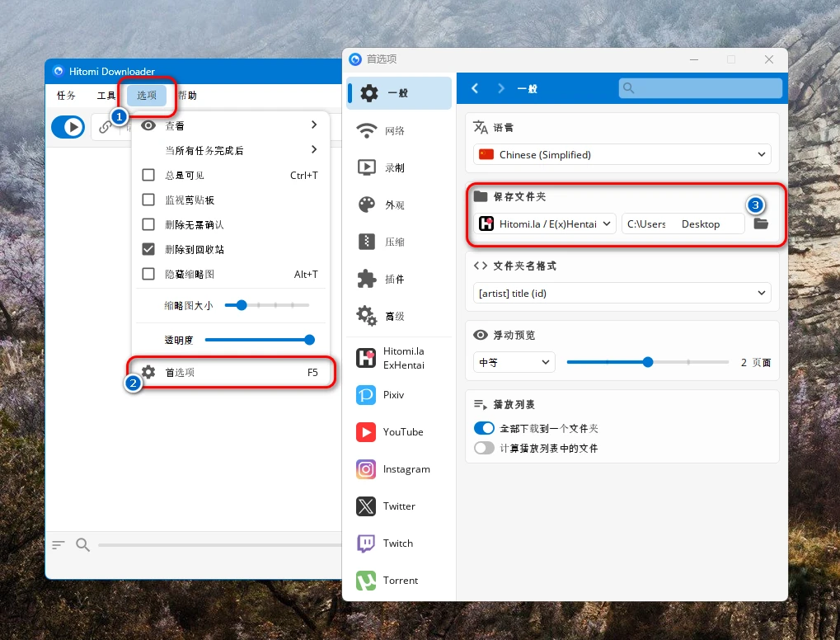The image size is (840, 640).
Task: Open the 任务 menu in menu bar
Action: click(66, 96)
